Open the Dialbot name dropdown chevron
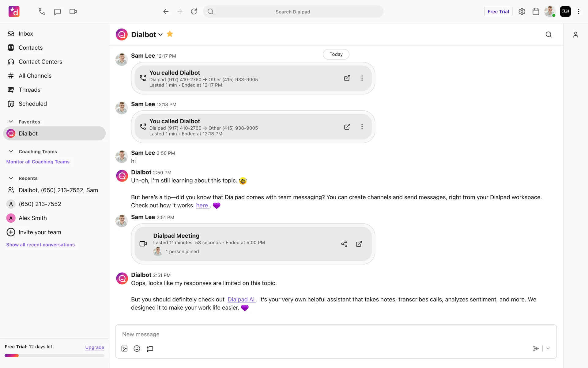This screenshot has width=588, height=368. click(x=160, y=35)
